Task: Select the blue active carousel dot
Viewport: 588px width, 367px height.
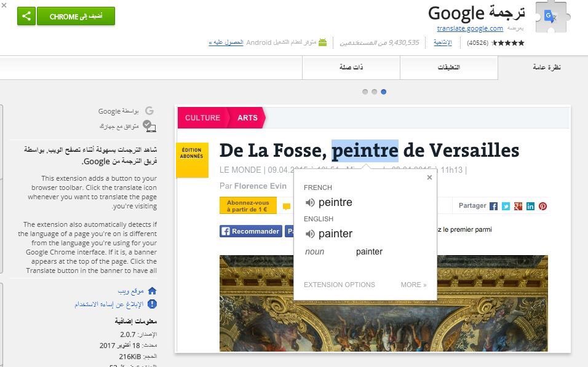Action: click(383, 92)
